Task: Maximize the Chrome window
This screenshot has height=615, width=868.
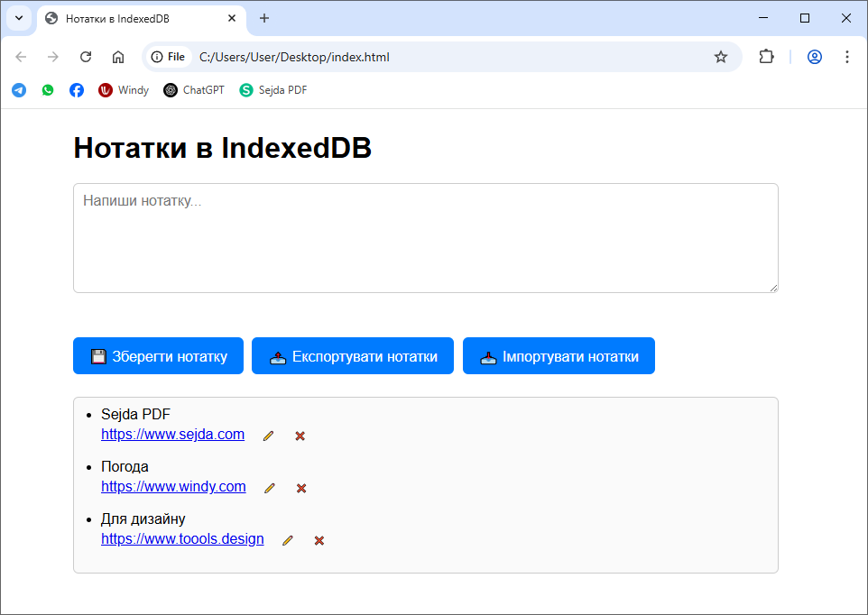Action: 805,18
